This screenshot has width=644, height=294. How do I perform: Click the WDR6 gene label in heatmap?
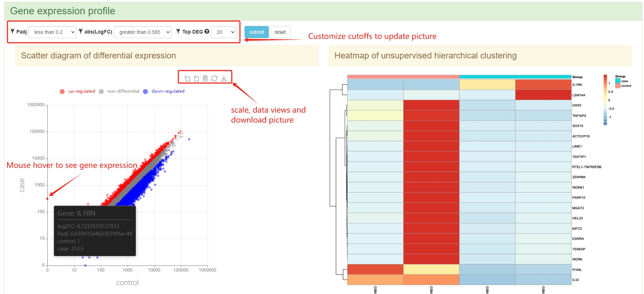click(577, 259)
